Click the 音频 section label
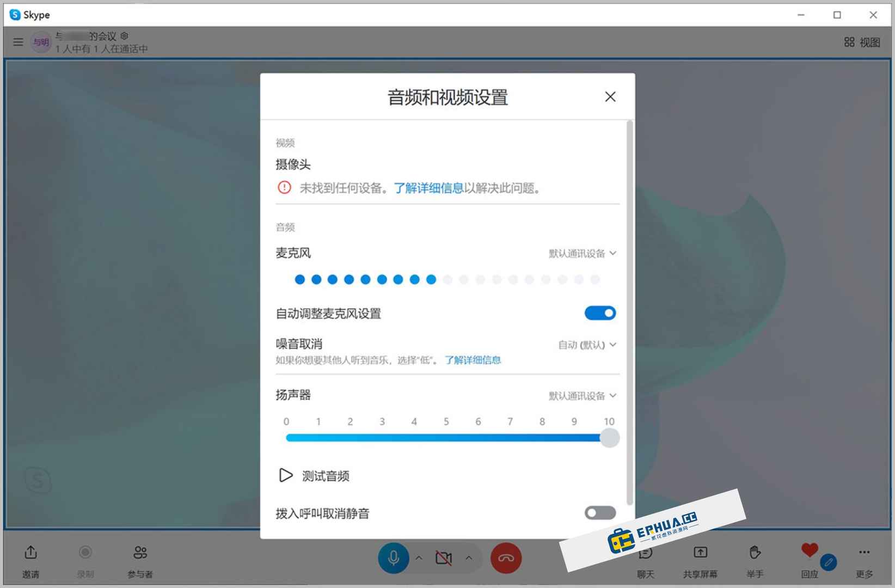Image resolution: width=895 pixels, height=588 pixels. 285,228
